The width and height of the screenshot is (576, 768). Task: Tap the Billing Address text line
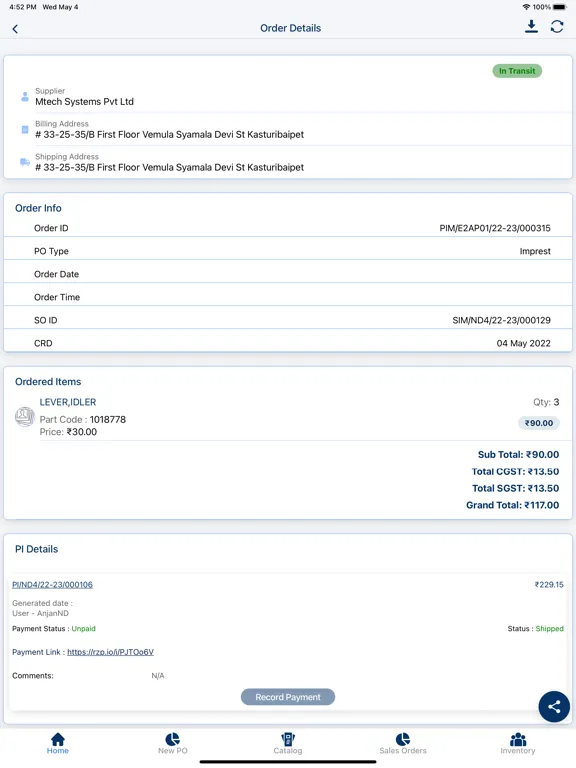(169, 134)
